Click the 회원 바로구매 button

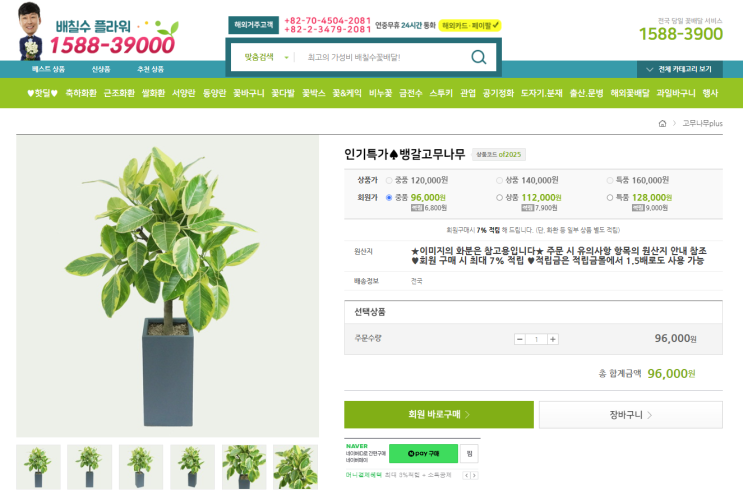pos(439,414)
